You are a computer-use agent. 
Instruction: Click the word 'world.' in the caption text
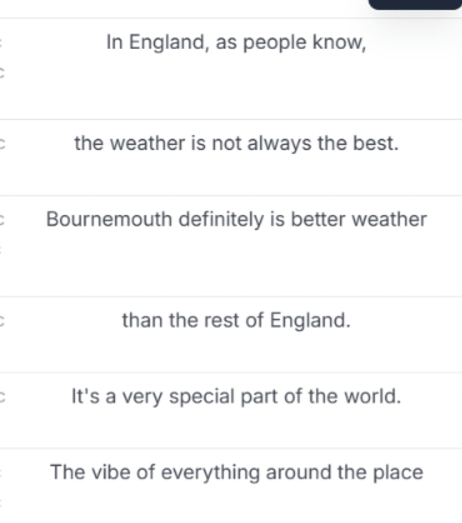pyautogui.click(x=373, y=396)
